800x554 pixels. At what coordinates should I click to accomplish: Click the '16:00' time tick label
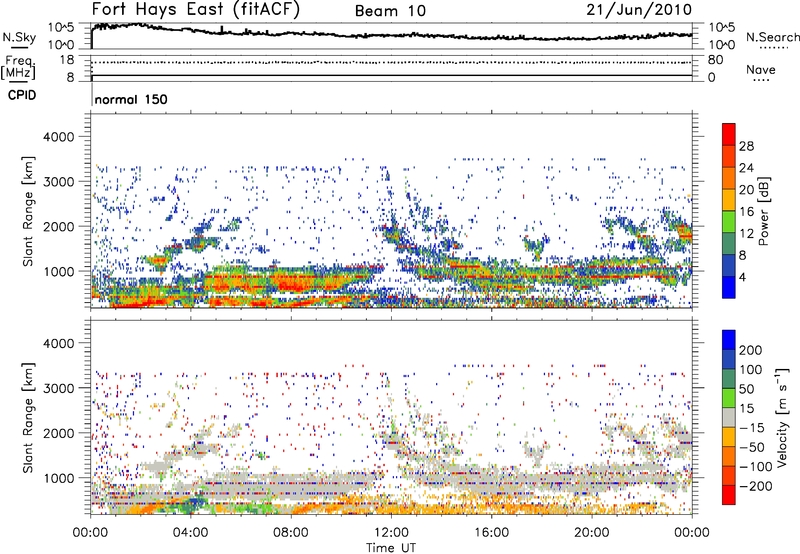(x=491, y=533)
